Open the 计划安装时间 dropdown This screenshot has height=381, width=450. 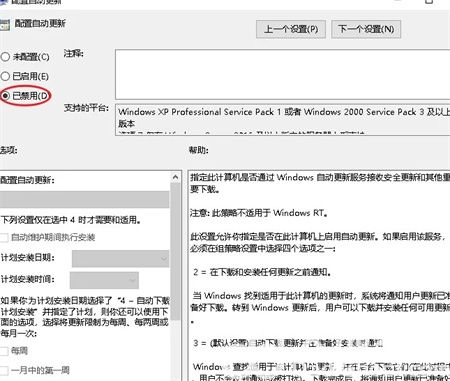point(104,280)
